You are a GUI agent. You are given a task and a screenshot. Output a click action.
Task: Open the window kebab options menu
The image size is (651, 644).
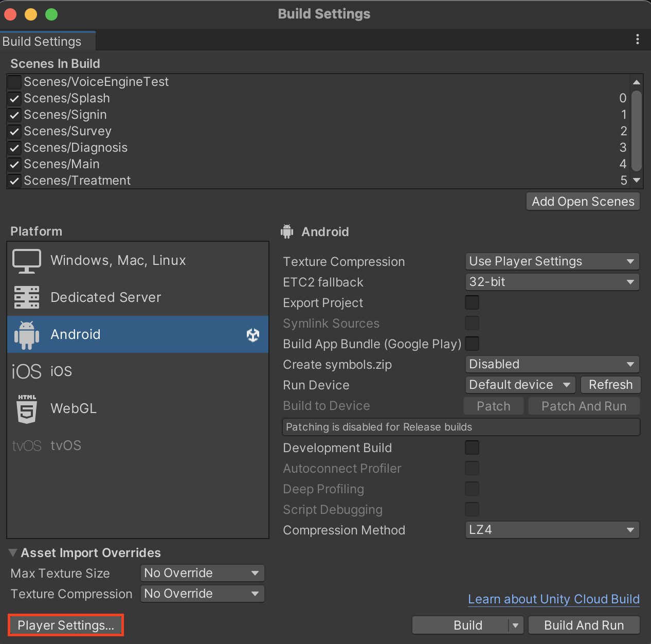tap(638, 39)
